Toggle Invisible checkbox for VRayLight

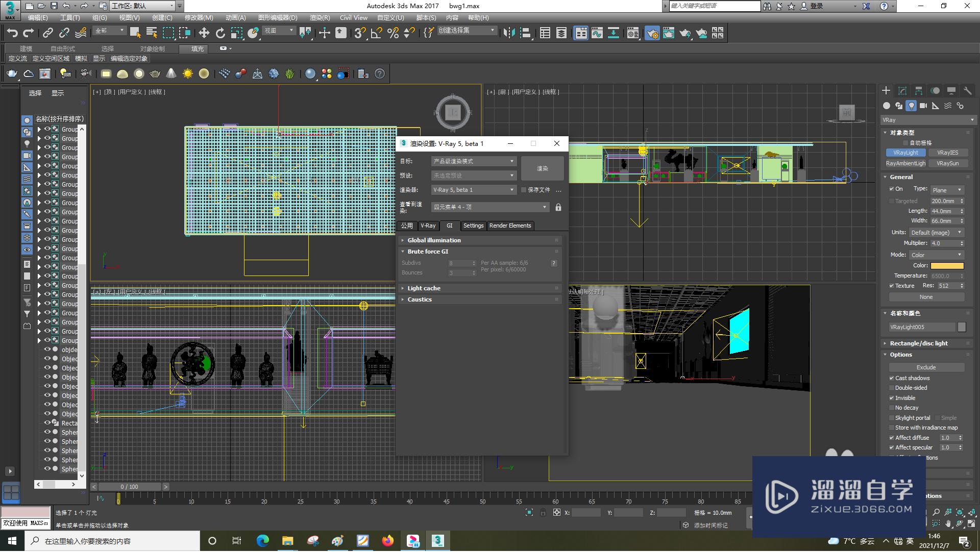click(892, 397)
